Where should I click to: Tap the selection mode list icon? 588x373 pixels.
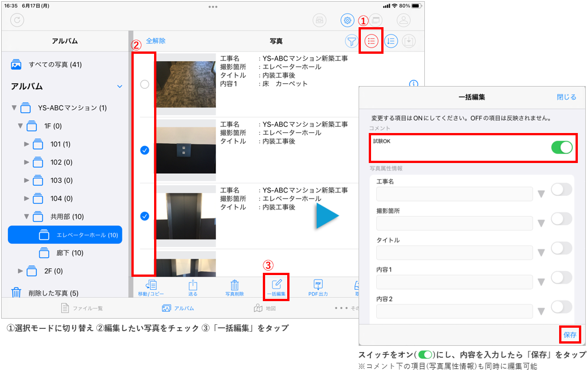coord(372,41)
